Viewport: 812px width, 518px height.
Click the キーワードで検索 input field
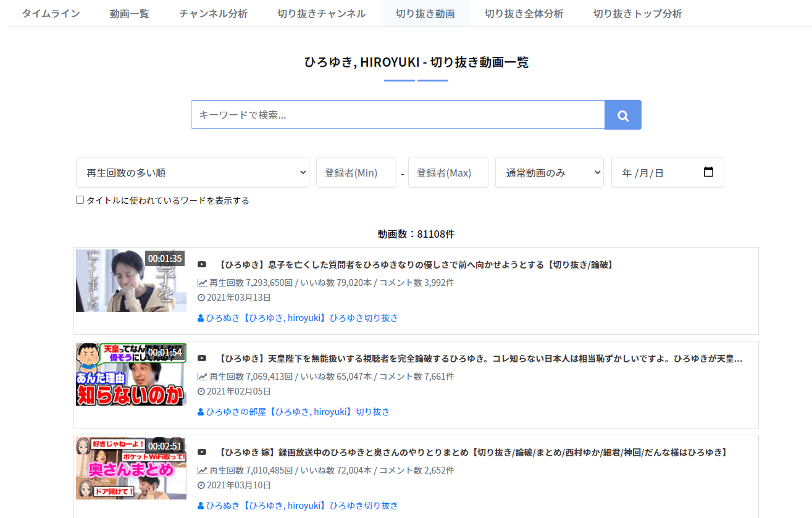point(398,115)
